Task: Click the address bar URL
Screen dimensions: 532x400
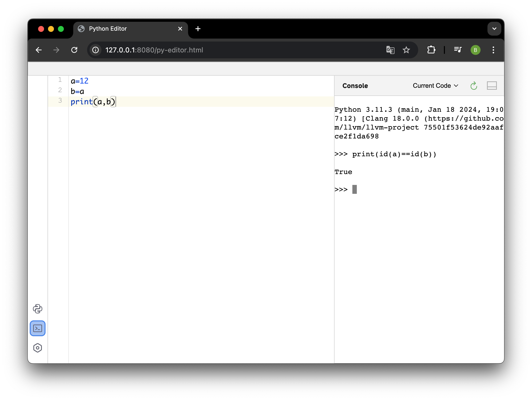Action: (x=154, y=50)
